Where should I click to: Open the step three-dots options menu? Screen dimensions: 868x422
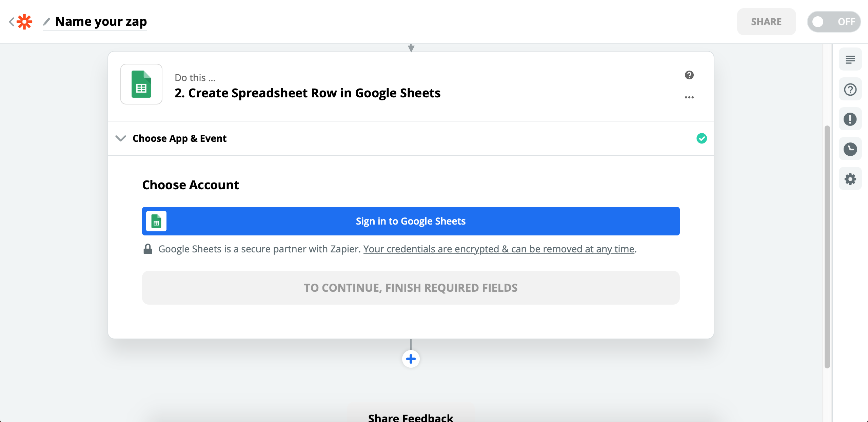pyautogui.click(x=689, y=97)
